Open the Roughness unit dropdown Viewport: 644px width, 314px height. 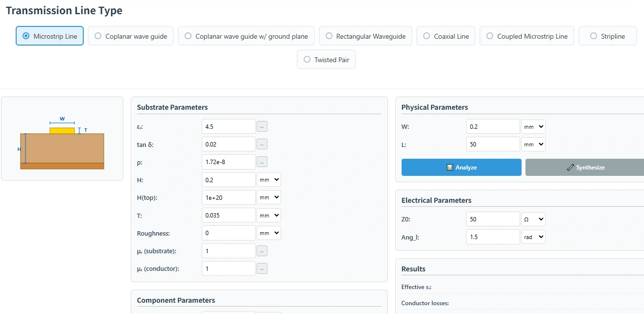(269, 233)
